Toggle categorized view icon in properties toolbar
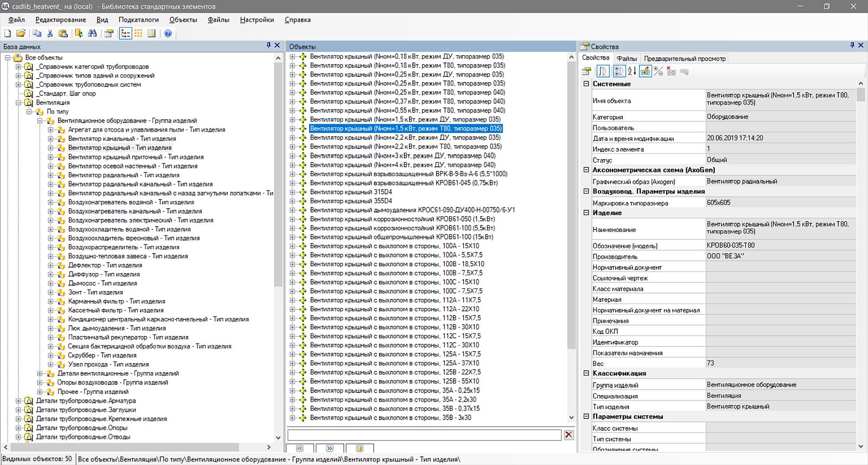This screenshot has height=465, width=868. pos(618,71)
